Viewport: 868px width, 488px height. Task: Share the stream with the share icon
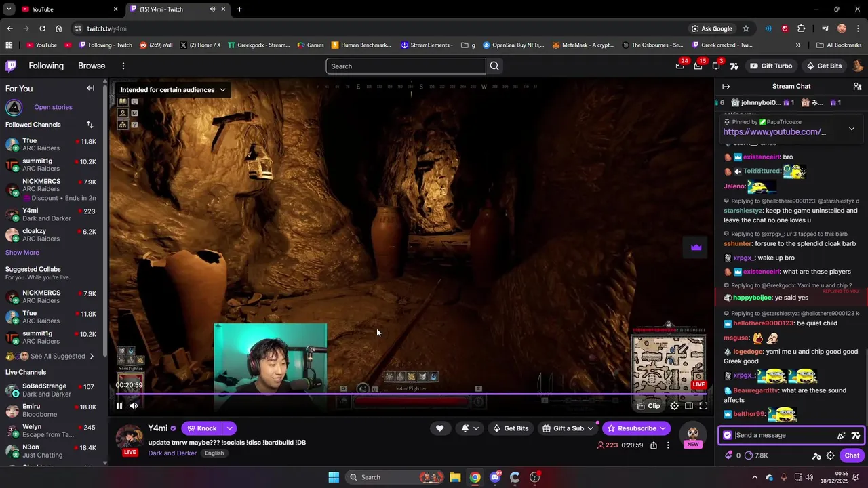tap(654, 445)
